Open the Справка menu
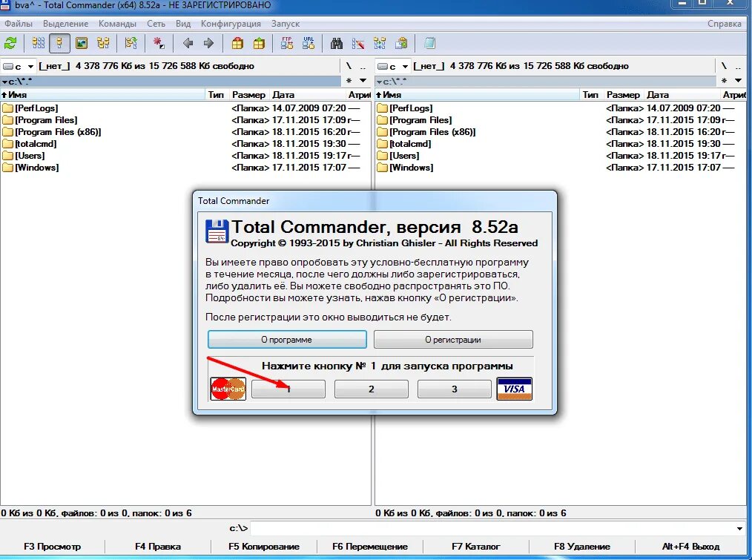 (724, 24)
